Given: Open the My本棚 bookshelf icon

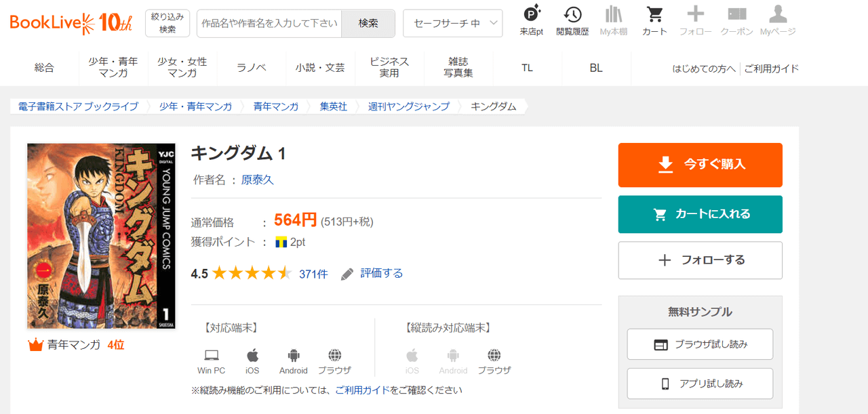Looking at the screenshot, I should 613,15.
